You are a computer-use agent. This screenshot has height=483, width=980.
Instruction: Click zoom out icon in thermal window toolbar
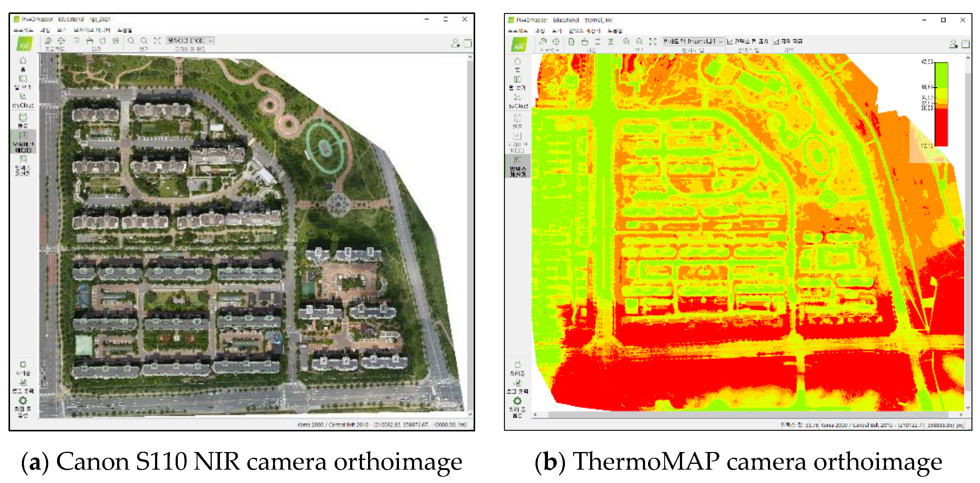point(640,42)
